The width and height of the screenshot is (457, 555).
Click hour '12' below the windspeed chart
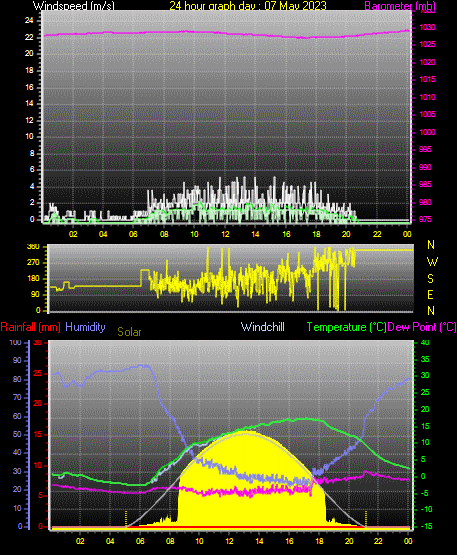pyautogui.click(x=225, y=234)
